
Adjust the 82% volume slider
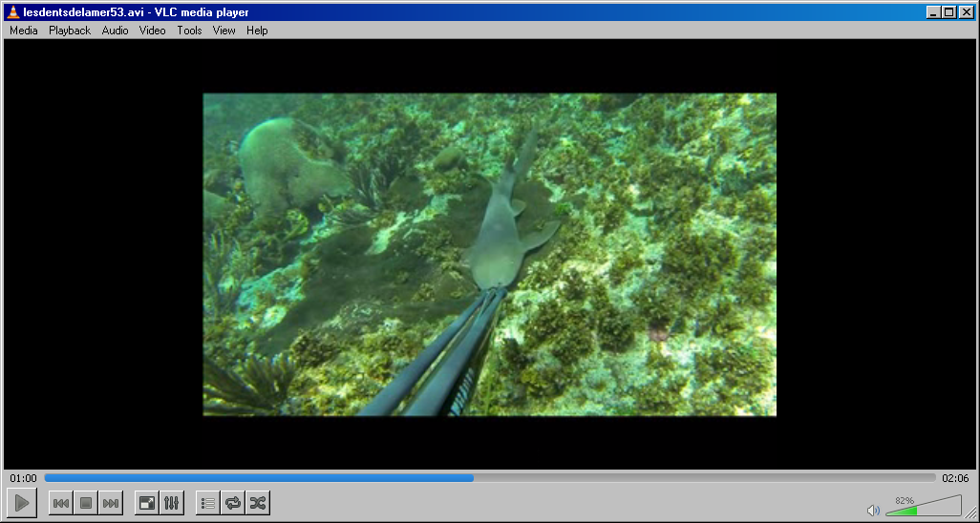pyautogui.click(x=924, y=506)
